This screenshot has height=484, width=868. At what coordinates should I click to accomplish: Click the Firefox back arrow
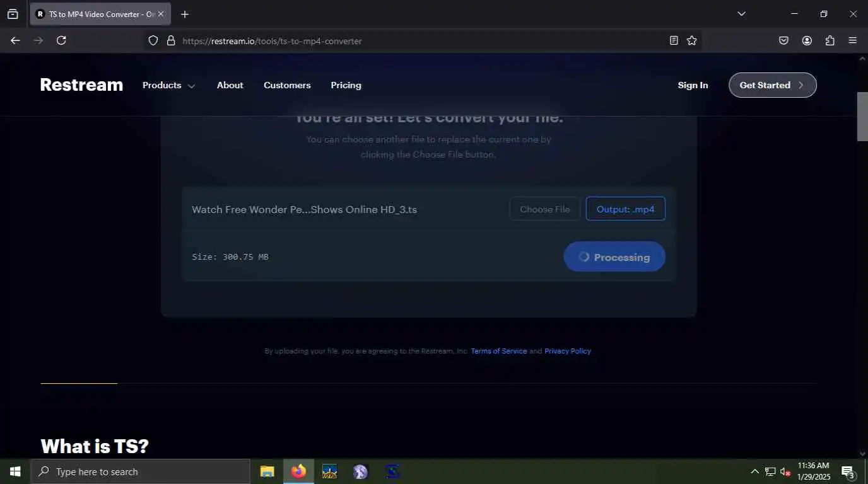pyautogui.click(x=15, y=40)
